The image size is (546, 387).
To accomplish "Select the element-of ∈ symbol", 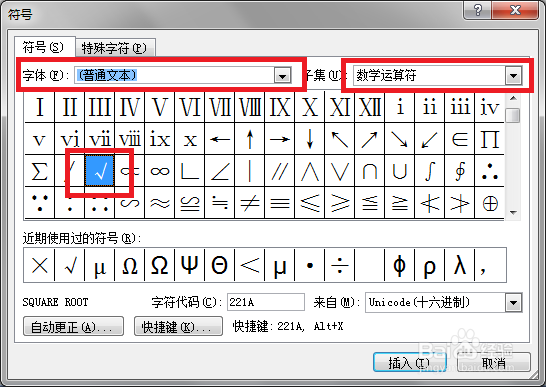I will (x=460, y=139).
